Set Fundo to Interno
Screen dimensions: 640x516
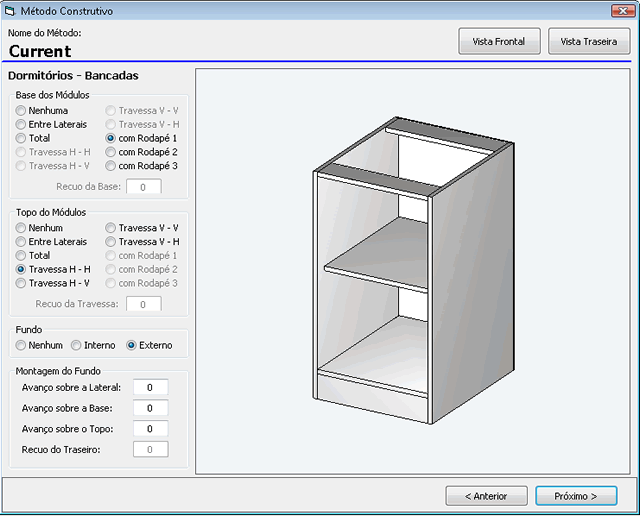tap(76, 345)
